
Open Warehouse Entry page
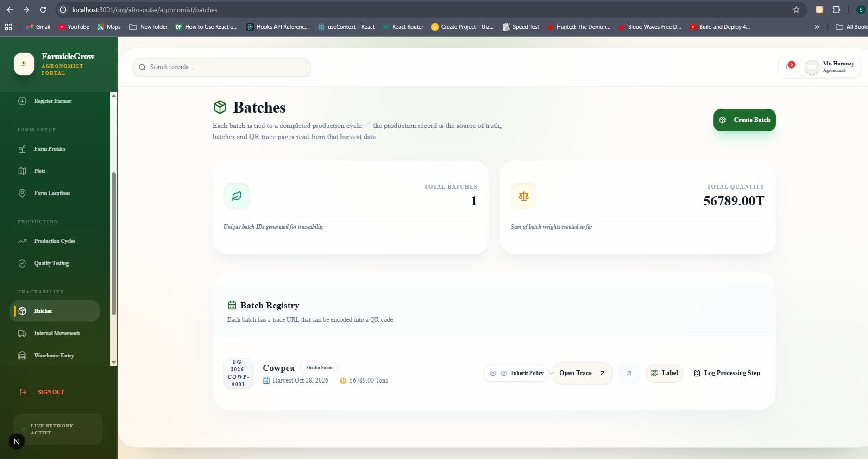pos(55,356)
